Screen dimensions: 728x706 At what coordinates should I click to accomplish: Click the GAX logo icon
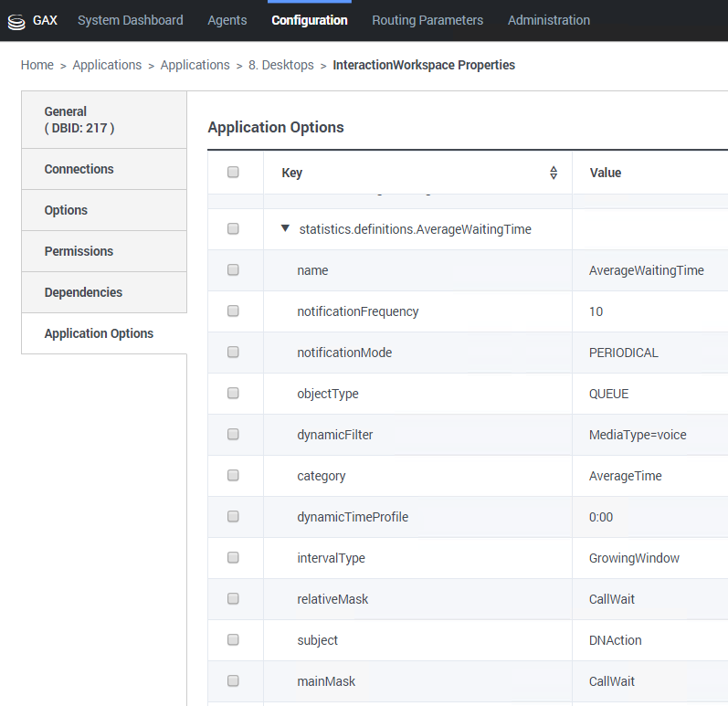coord(16,21)
